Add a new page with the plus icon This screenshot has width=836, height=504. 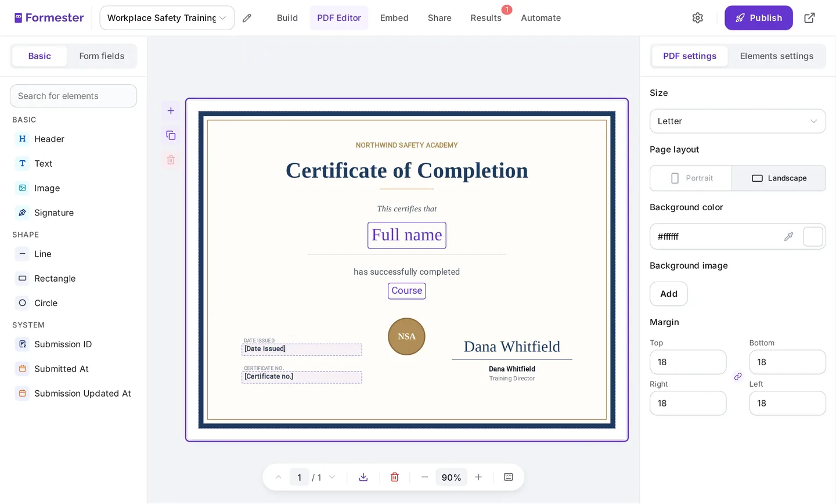[x=171, y=111]
